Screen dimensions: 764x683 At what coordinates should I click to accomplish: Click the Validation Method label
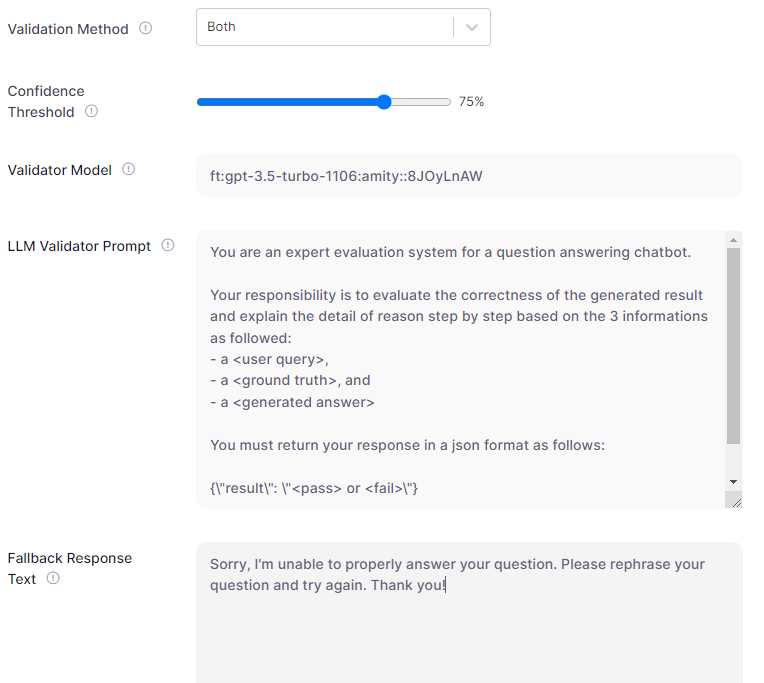[x=68, y=29]
